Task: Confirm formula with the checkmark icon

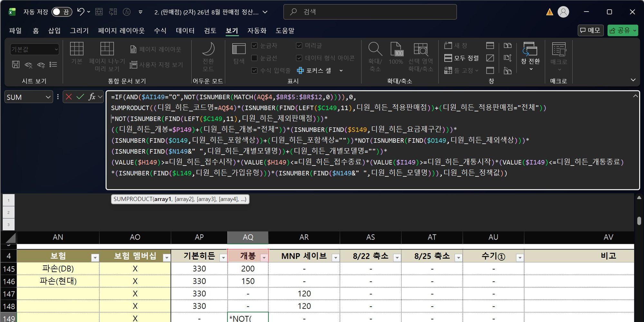Action: pyautogui.click(x=80, y=97)
